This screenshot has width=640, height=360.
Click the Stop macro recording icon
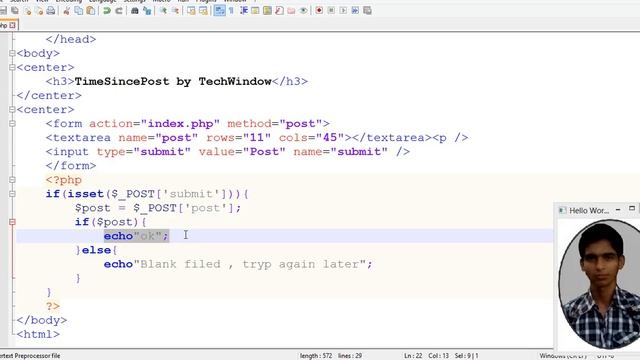point(331,11)
